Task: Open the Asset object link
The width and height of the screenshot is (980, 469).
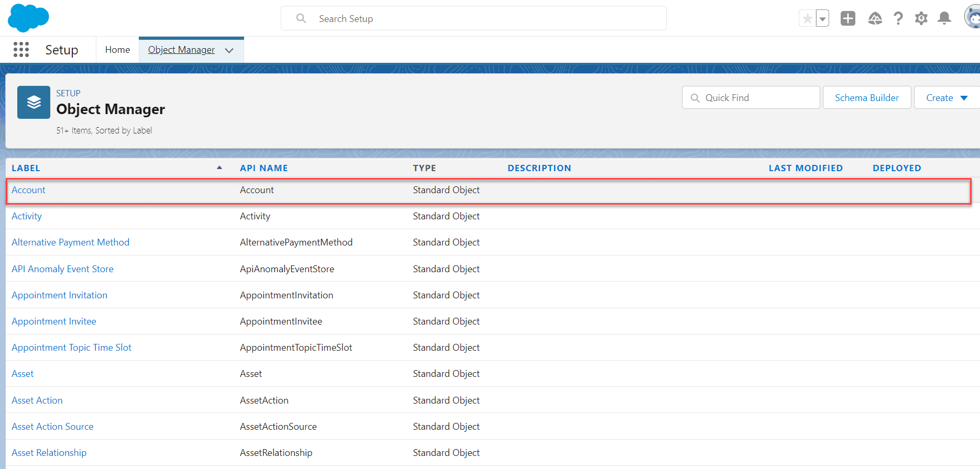Action: [x=23, y=374]
